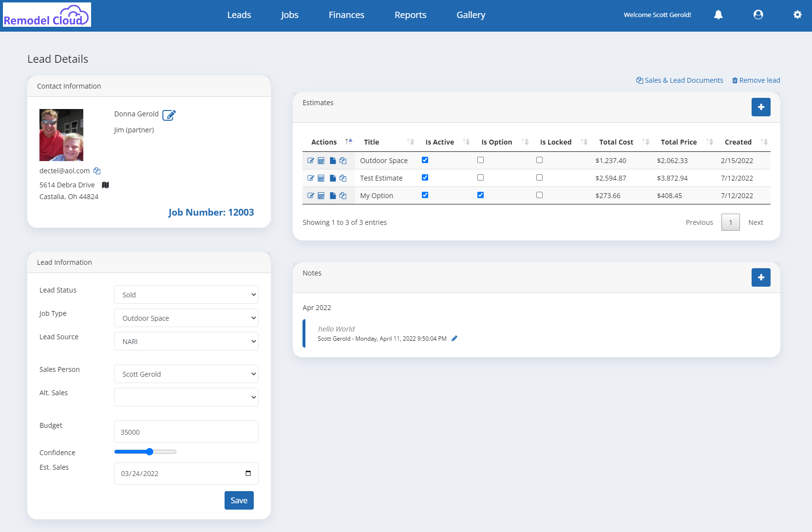Select an Alt. Sales person
The width and height of the screenshot is (812, 532).
pos(186,397)
